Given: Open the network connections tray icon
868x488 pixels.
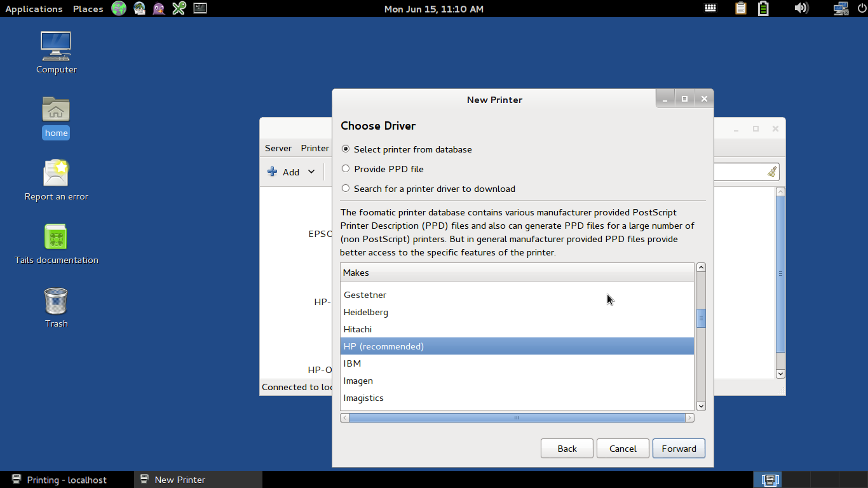Looking at the screenshot, I should coord(841,8).
